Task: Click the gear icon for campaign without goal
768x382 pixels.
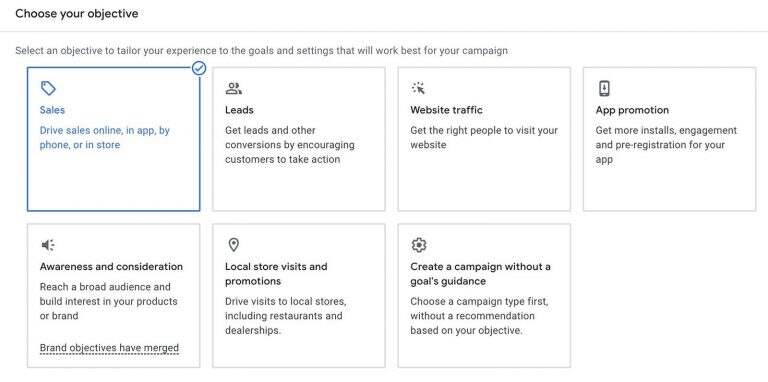Action: 419,245
